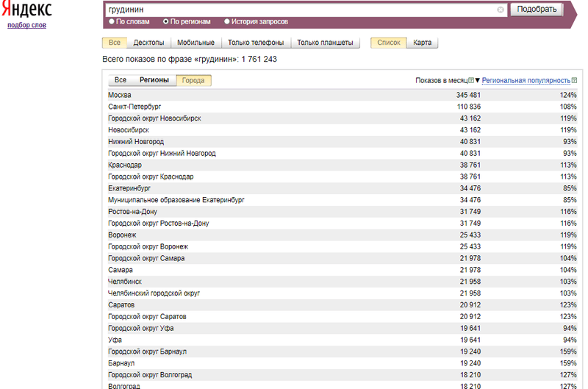Click help icon next to Показов в месяц
The height and width of the screenshot is (389, 588).
tap(471, 80)
